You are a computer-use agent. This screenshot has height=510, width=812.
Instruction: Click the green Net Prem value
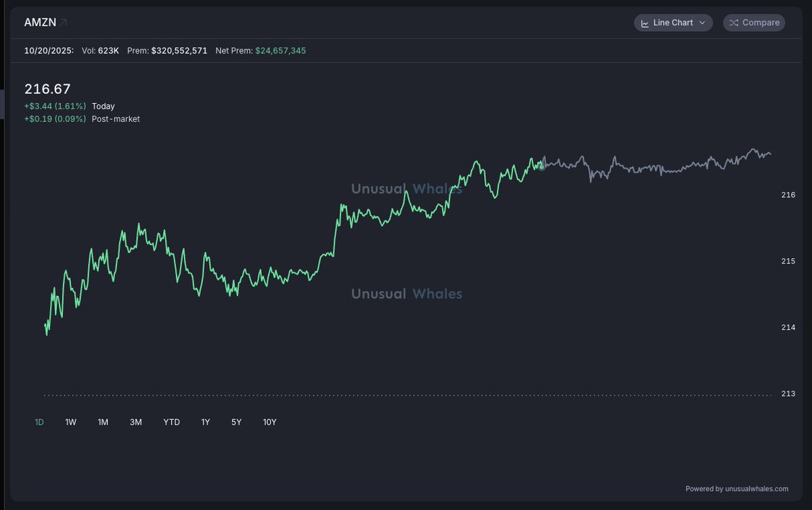280,51
